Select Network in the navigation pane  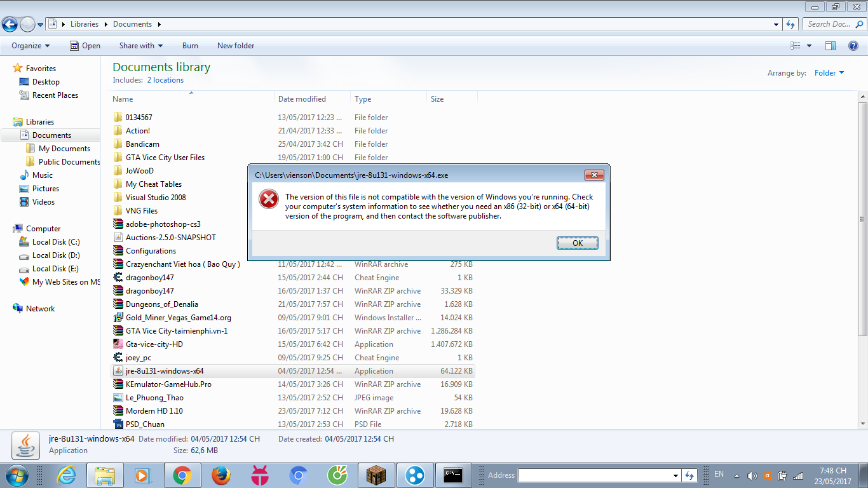[40, 309]
